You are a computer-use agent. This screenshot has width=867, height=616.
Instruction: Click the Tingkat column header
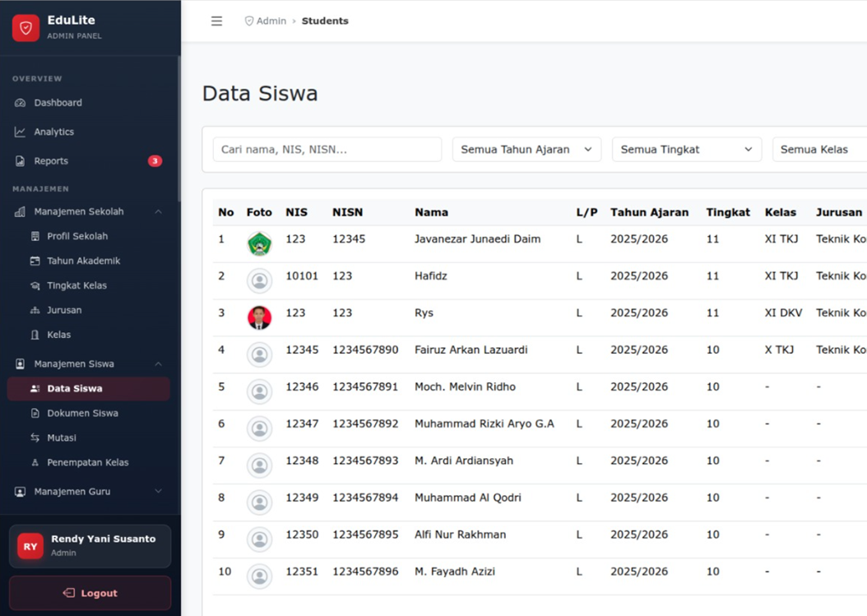[728, 212]
